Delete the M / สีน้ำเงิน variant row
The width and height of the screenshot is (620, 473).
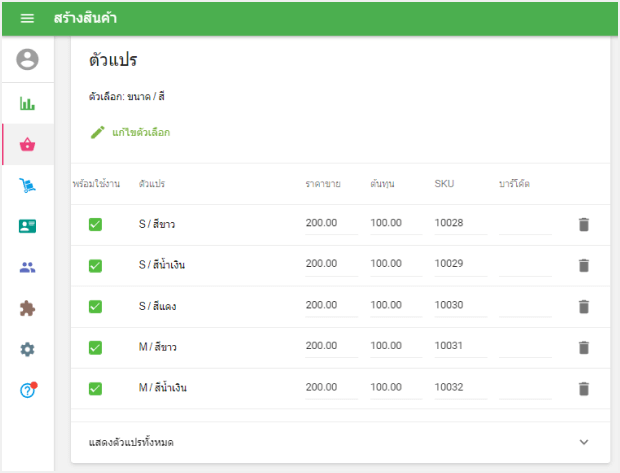[584, 388]
